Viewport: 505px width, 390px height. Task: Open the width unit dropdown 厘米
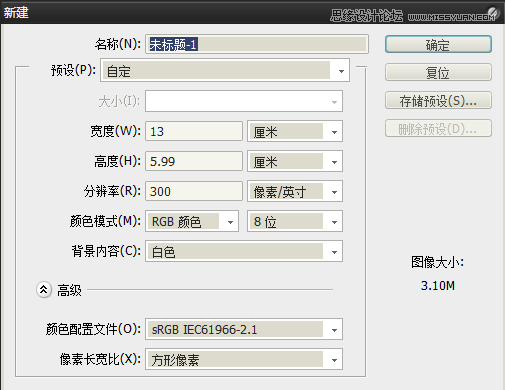[295, 131]
